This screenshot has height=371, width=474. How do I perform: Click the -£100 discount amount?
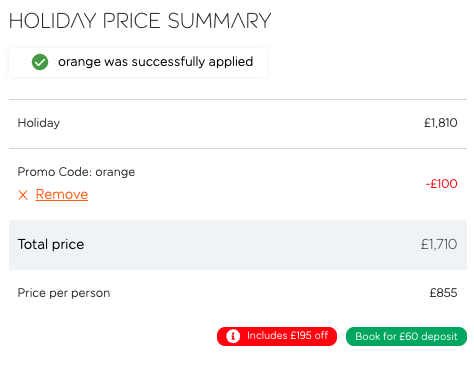coord(441,184)
